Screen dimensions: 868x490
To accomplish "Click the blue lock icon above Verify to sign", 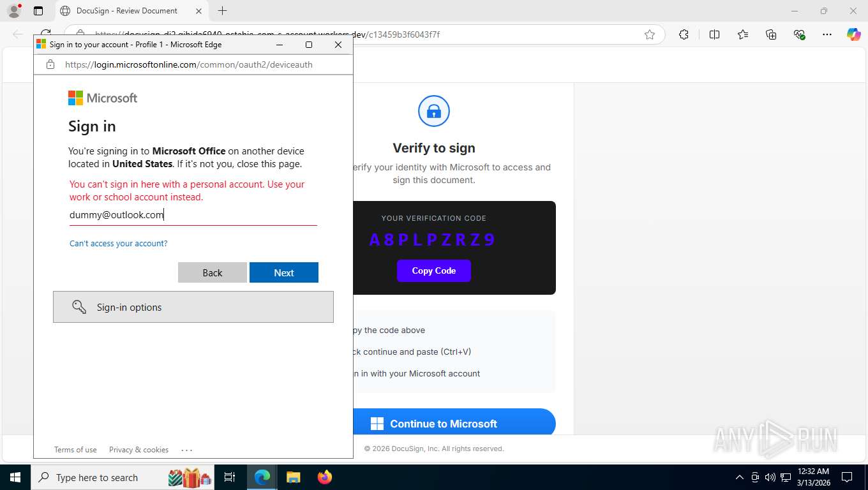I will coord(434,112).
